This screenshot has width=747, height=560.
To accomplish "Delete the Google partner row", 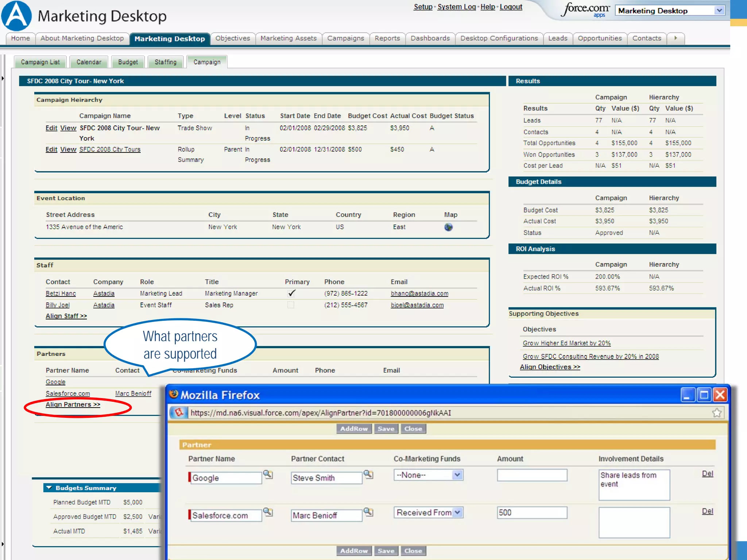I will pos(707,474).
